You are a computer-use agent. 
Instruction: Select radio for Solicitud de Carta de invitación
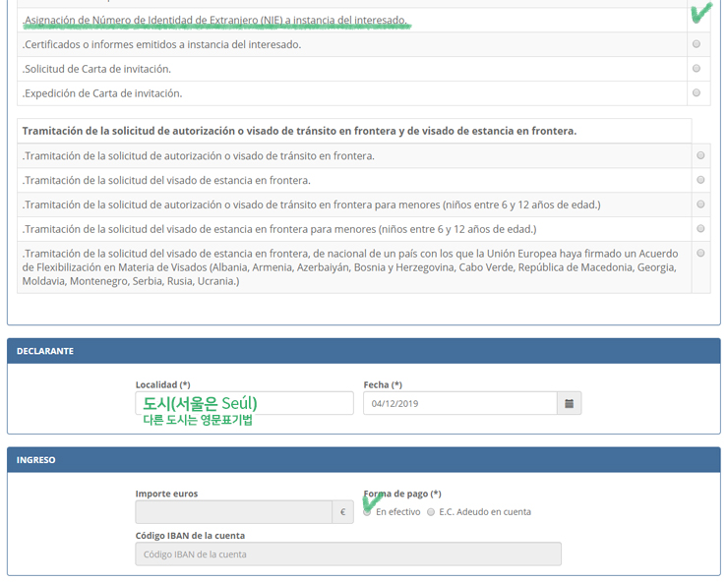click(697, 68)
